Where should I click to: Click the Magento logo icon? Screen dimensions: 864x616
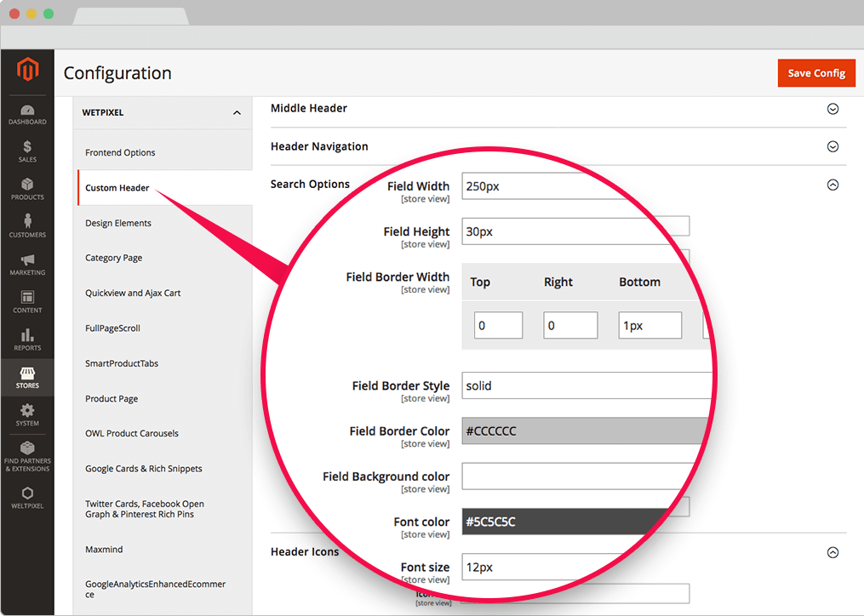point(27,71)
